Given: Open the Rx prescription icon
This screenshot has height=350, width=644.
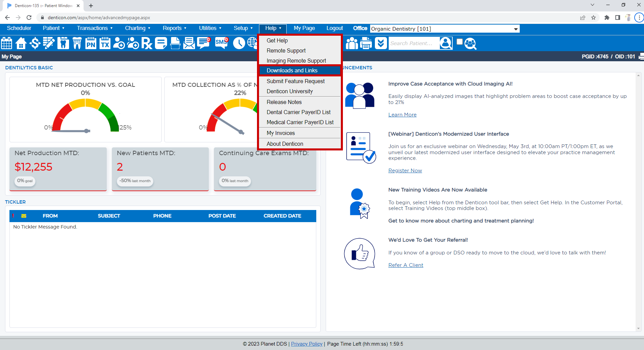Looking at the screenshot, I should (x=147, y=43).
